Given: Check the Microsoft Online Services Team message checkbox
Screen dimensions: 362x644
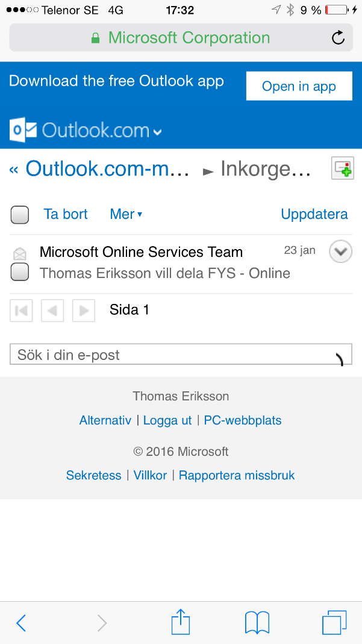Looking at the screenshot, I should coord(20,273).
